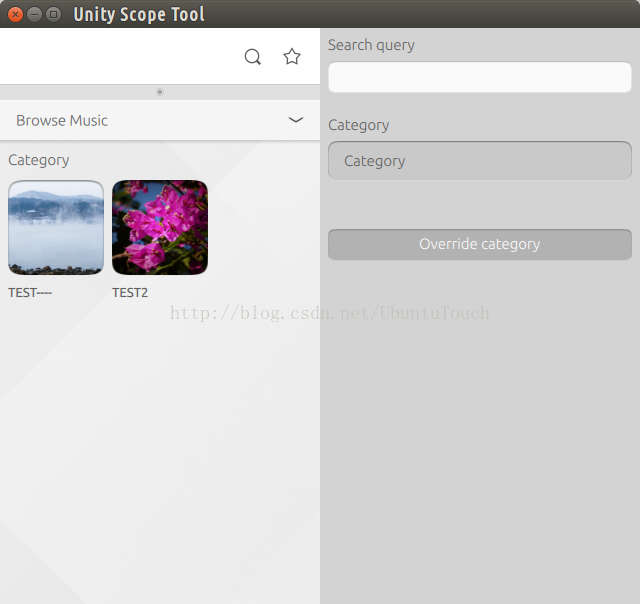Open the Category selector box
This screenshot has height=604, width=640.
coord(480,161)
